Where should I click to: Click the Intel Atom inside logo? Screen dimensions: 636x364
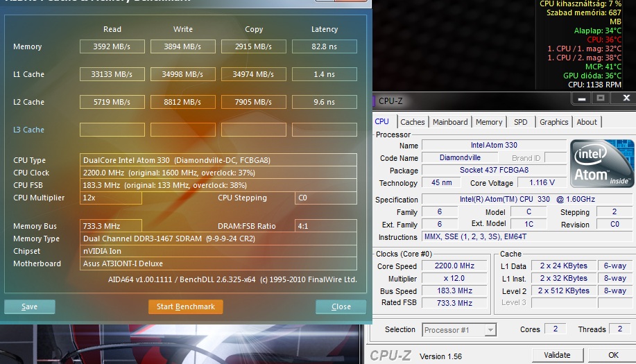[602, 164]
